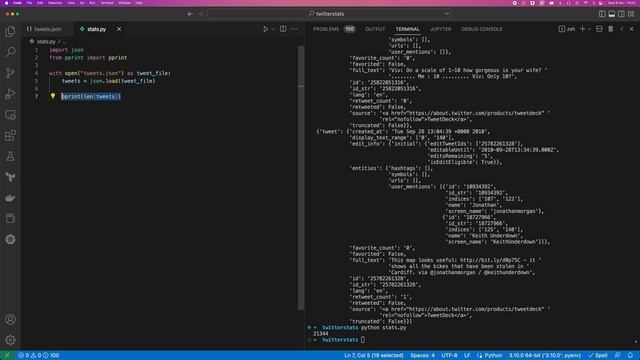Maximize panel with the chevron arrow
640x360 pixels.
click(x=622, y=29)
